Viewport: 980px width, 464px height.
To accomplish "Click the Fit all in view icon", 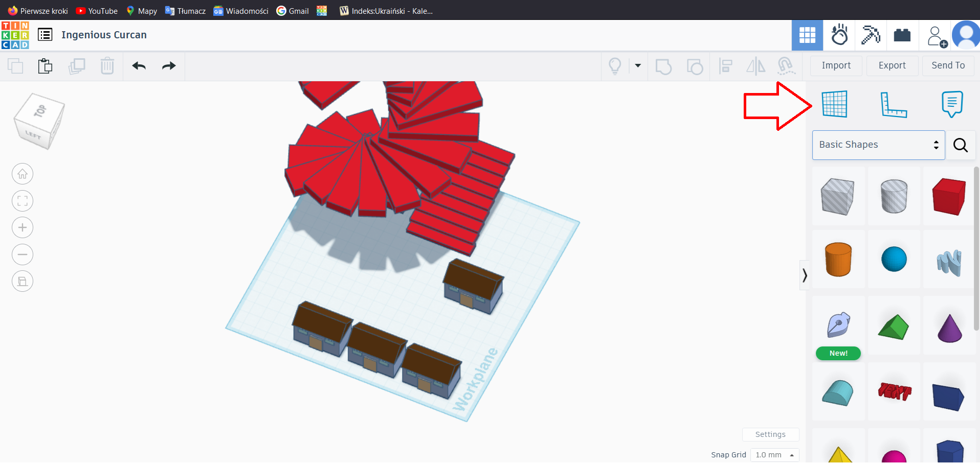I will [x=23, y=201].
